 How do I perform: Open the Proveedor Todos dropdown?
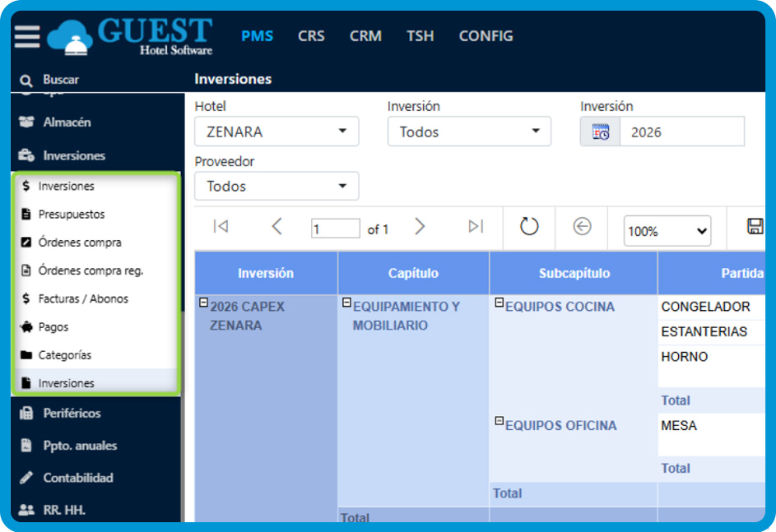point(276,187)
